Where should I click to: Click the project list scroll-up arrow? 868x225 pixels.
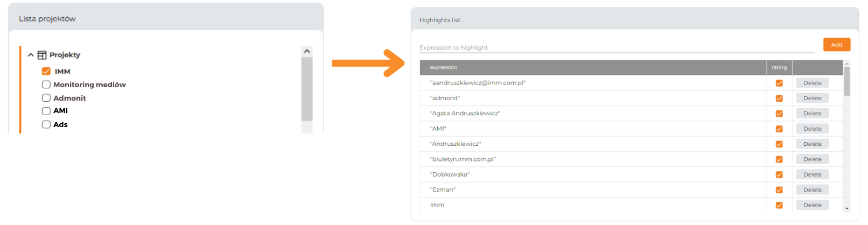307,51
